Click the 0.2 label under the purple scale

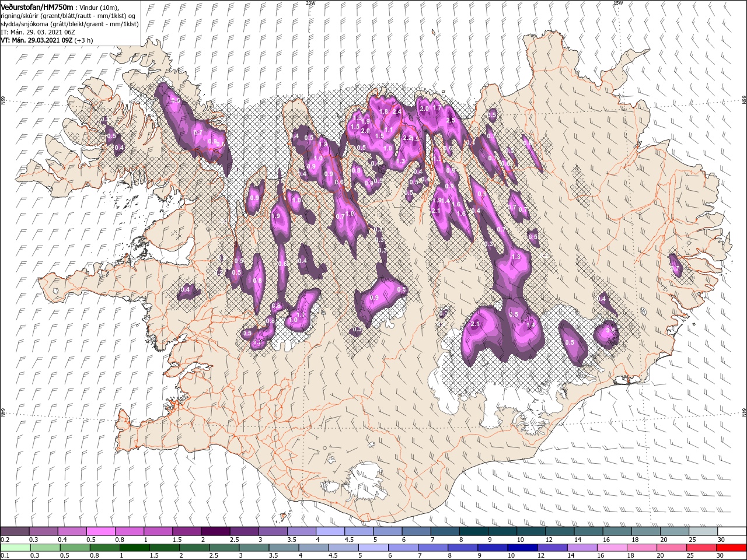pos(5,540)
